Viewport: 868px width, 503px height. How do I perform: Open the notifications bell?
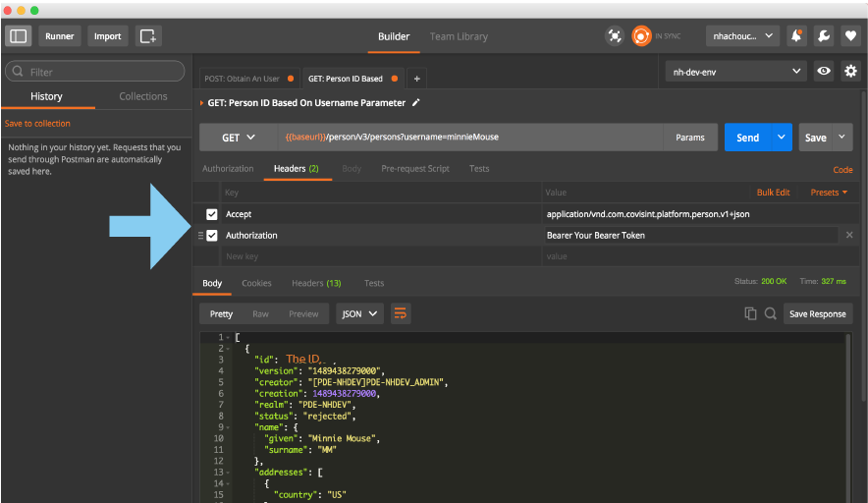click(797, 36)
